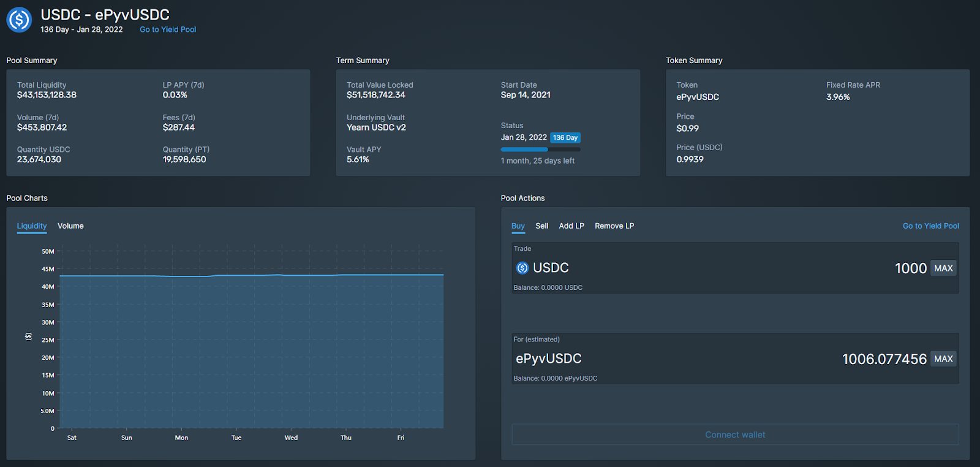Select the Buy tab in Pool Actions
The width and height of the screenshot is (980, 467).
(x=518, y=226)
